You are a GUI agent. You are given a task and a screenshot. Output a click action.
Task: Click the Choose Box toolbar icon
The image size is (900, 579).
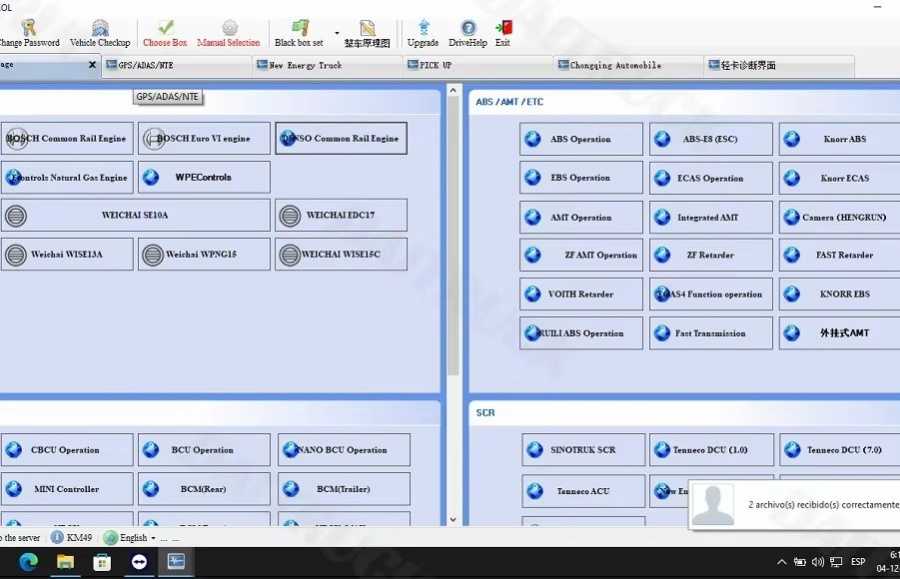click(165, 33)
